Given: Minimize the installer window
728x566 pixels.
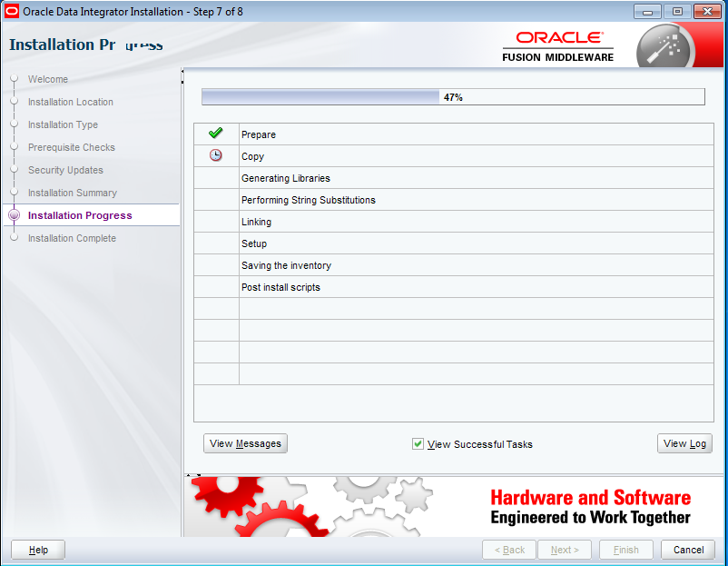Looking at the screenshot, I should tap(648, 12).
